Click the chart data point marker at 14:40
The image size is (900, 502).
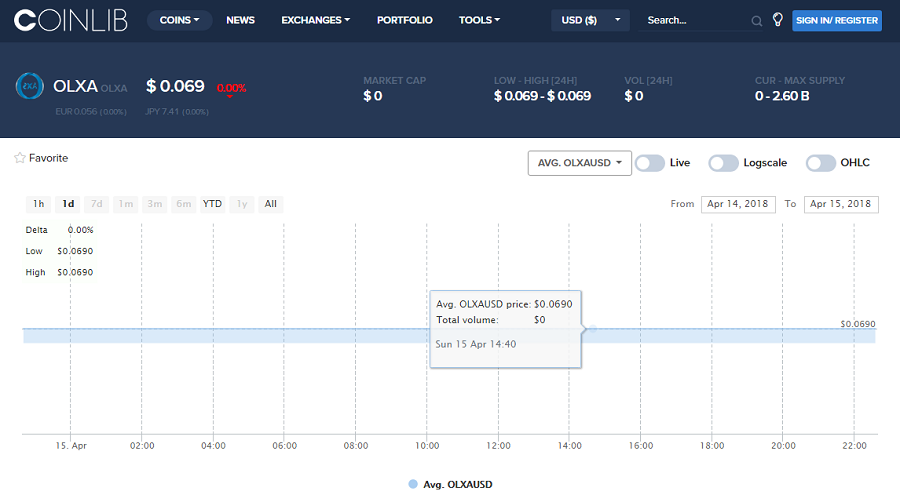point(593,329)
